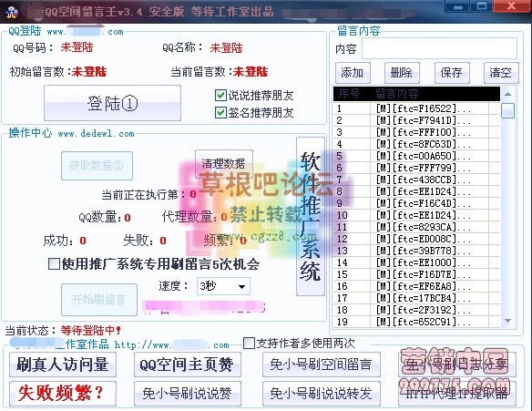Click the 获取数据② button
Screen dimensions: 532x411
[x=97, y=166]
